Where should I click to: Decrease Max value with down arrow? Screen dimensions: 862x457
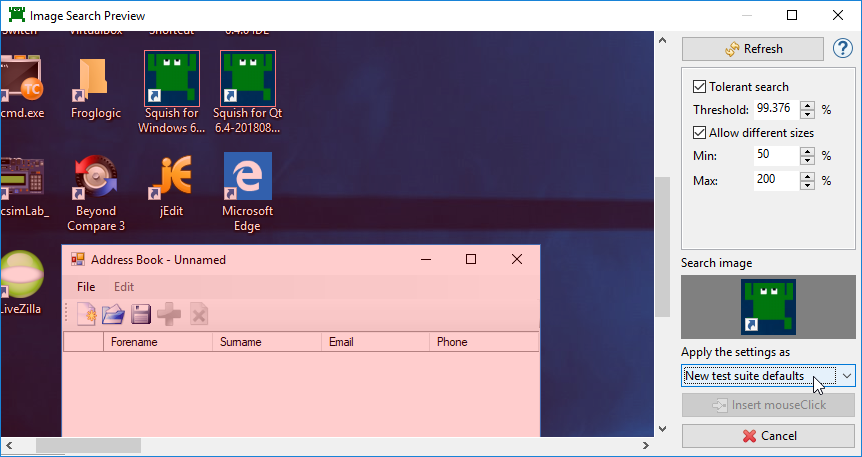tap(807, 185)
